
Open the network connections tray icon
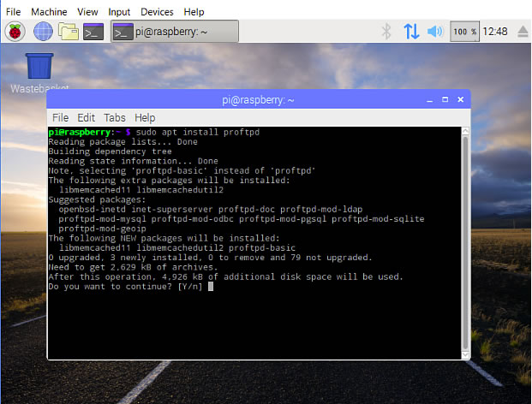click(411, 32)
